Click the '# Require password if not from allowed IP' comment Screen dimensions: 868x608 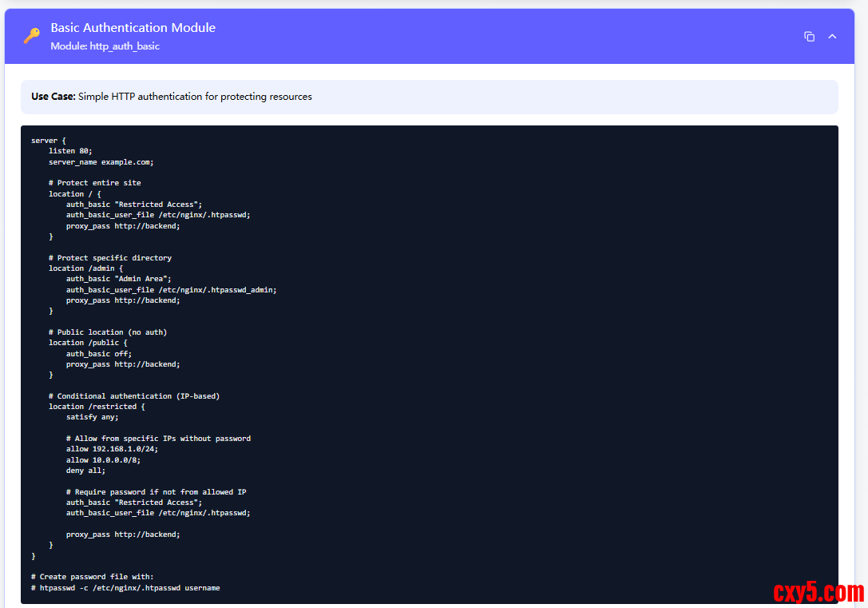coord(156,491)
